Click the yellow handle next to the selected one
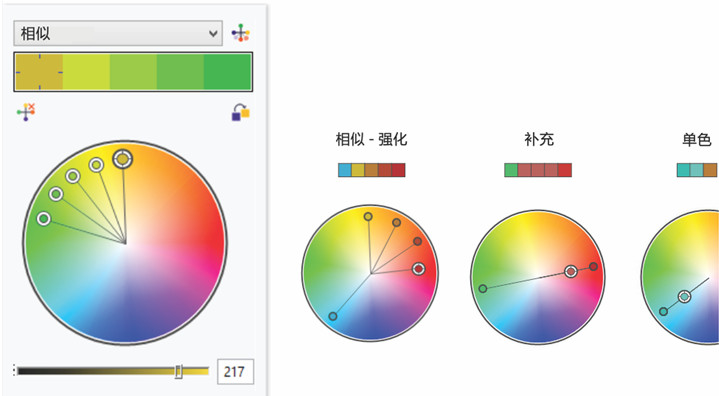Image resolution: width=719 pixels, height=396 pixels. point(96,165)
